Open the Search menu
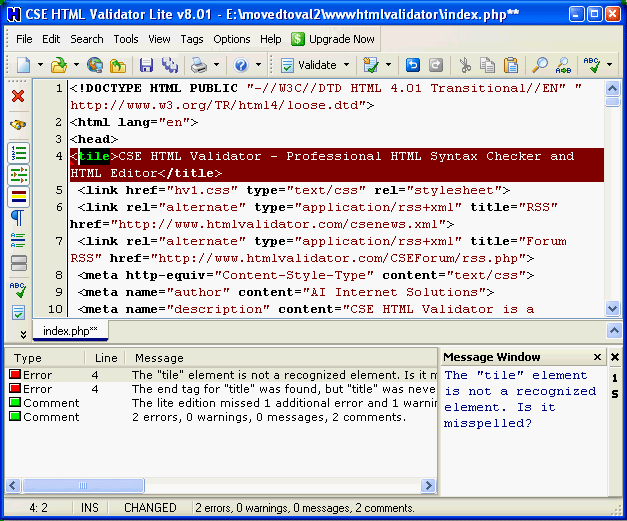Image resolution: width=627 pixels, height=521 pixels. tap(87, 39)
